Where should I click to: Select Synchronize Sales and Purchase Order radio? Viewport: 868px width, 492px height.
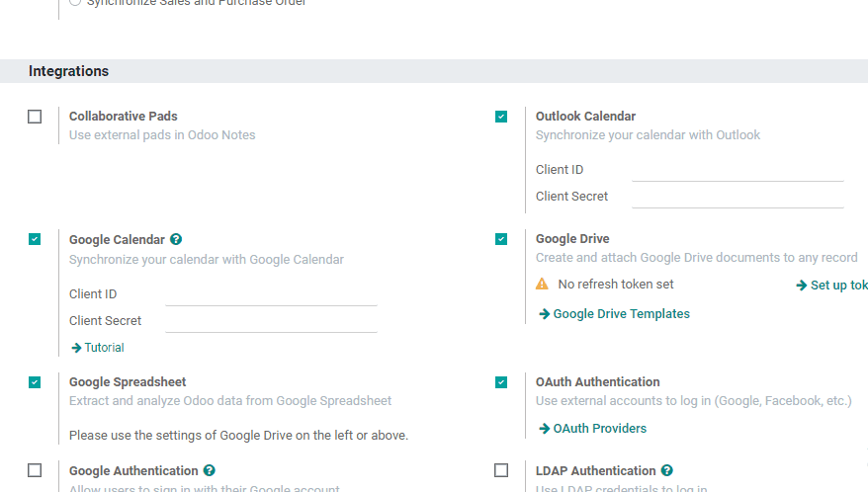tap(75, 2)
